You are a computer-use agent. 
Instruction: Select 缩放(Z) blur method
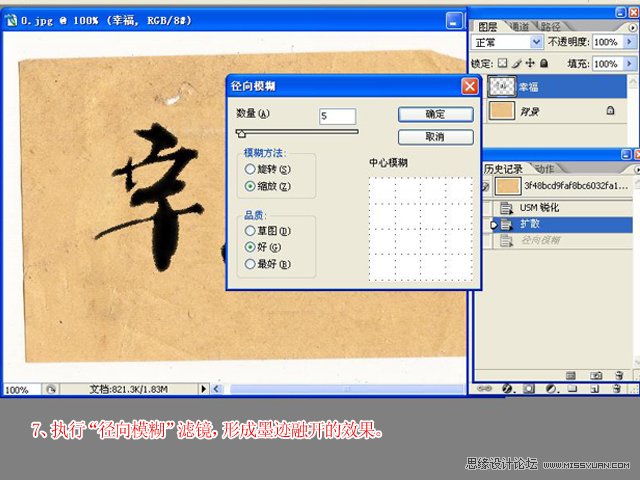[250, 186]
